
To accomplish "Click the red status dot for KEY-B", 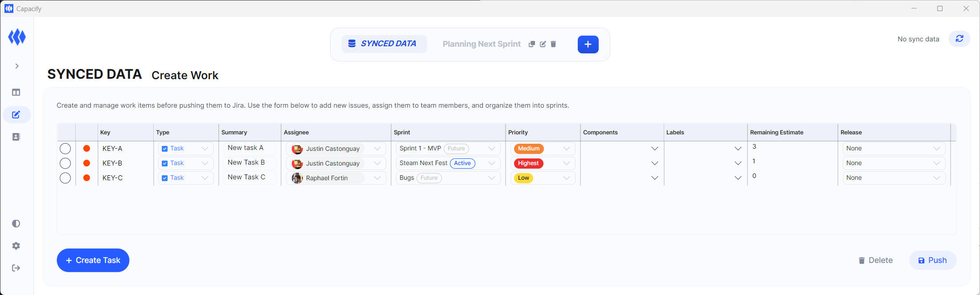I will tap(87, 163).
